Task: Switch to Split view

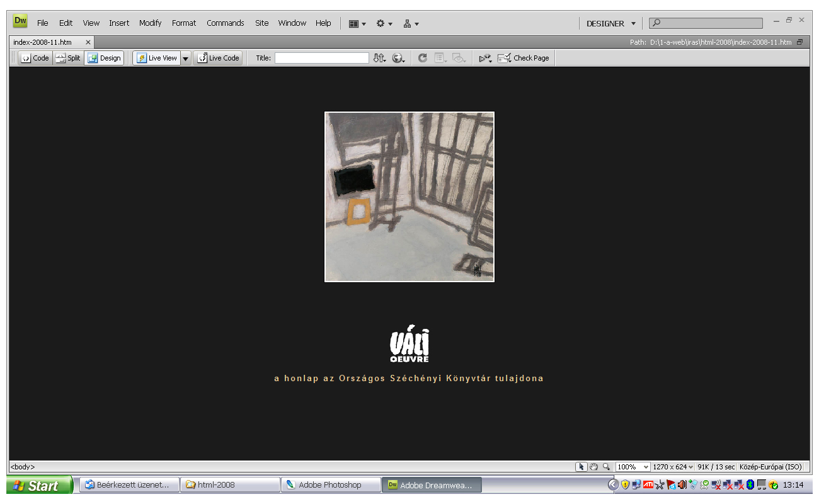Action: (x=68, y=58)
